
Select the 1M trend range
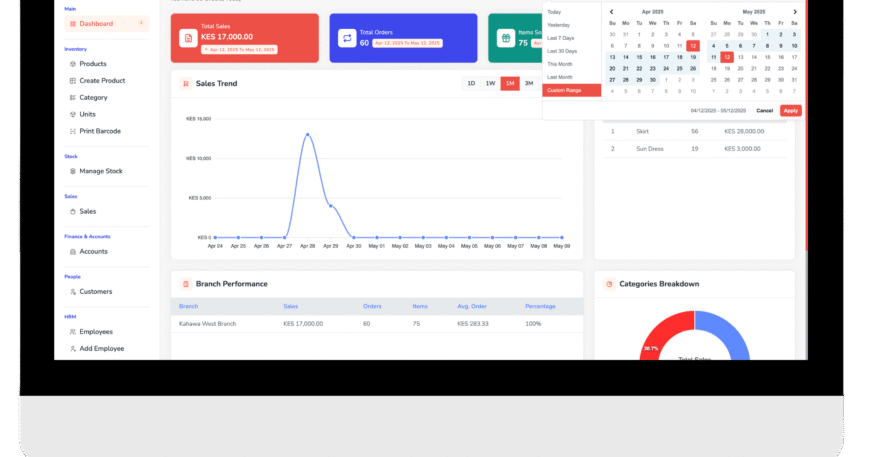pyautogui.click(x=510, y=84)
